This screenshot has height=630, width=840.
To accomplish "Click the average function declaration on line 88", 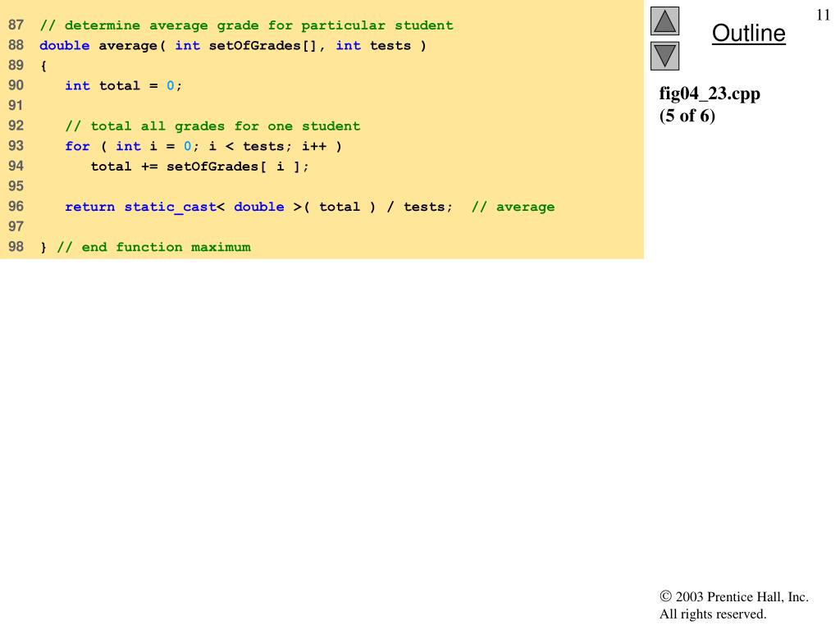I will tap(233, 46).
